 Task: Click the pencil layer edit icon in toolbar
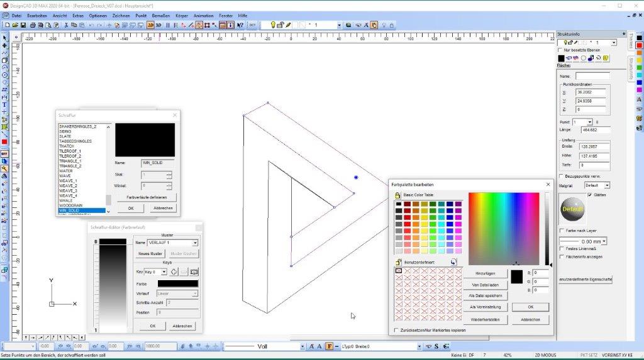[x=288, y=25]
